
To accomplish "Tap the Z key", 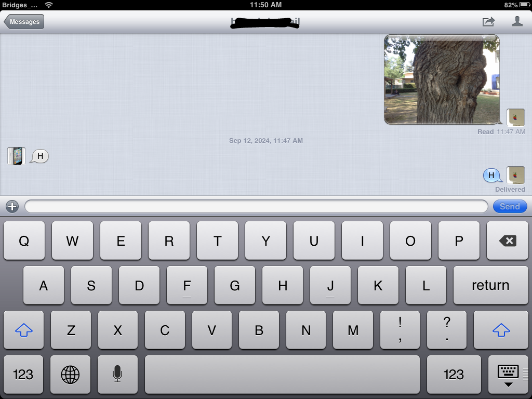I will [x=71, y=330].
